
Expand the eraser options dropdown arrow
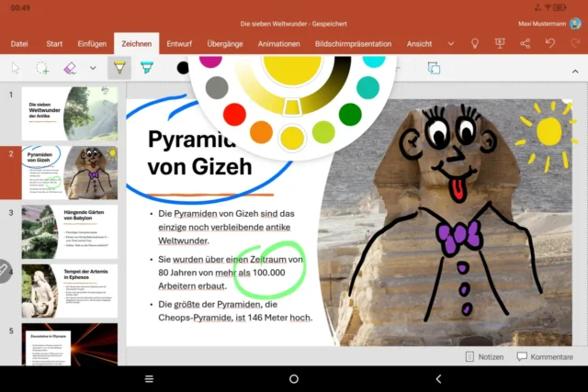pos(93,68)
